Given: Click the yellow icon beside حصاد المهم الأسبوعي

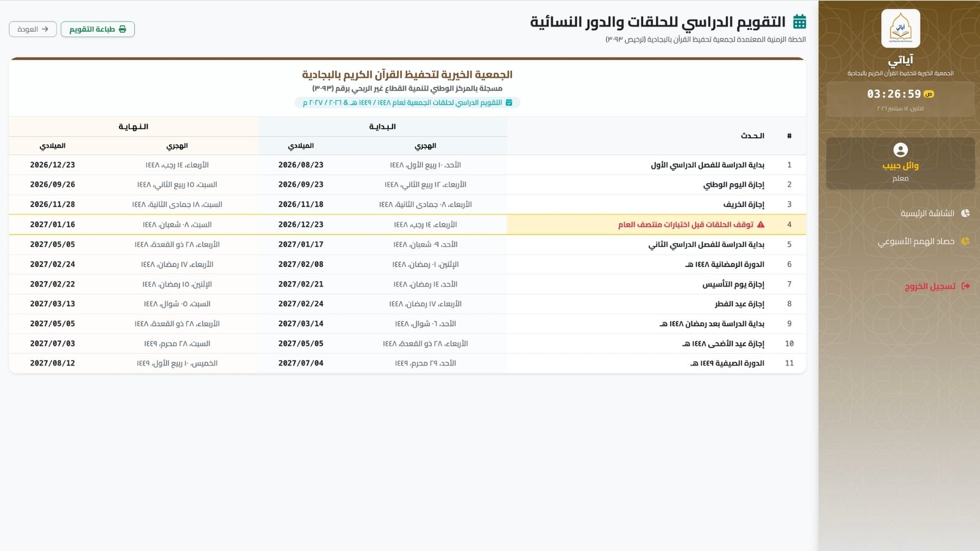Looking at the screenshot, I should click(x=965, y=241).
